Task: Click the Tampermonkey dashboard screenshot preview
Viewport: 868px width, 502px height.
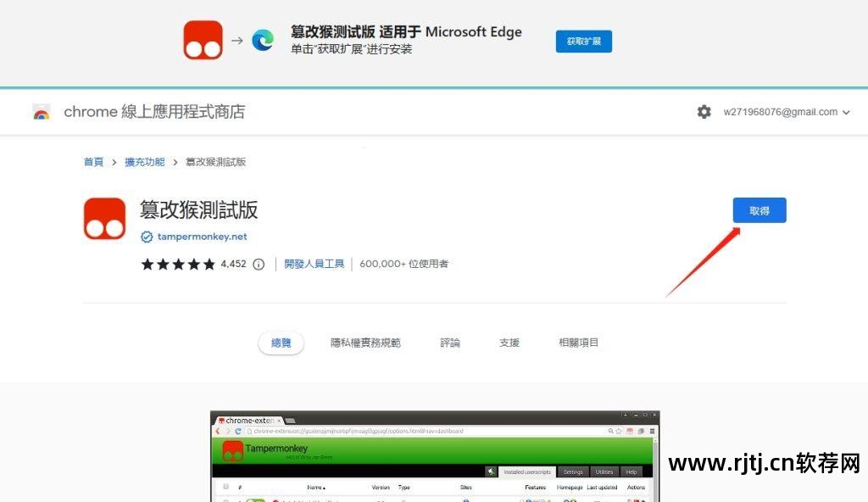Action: [435, 456]
